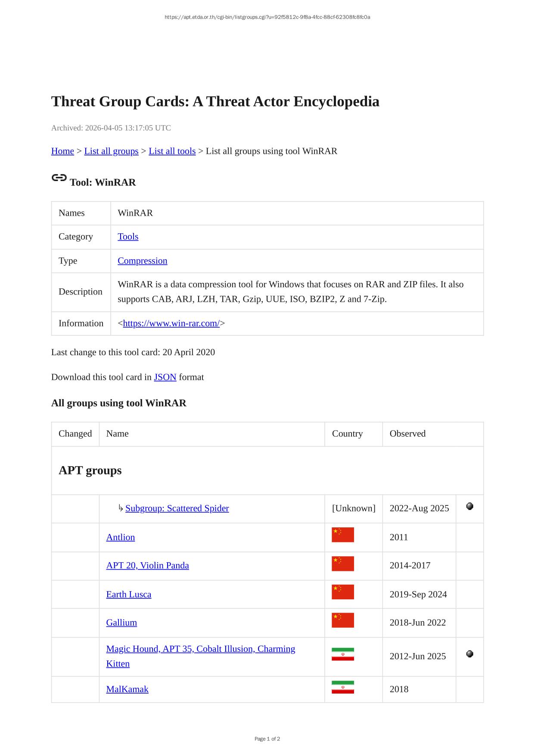Click Iran flag in MalKamak row
Image resolution: width=535 pixels, height=756 pixels.
coord(342,687)
